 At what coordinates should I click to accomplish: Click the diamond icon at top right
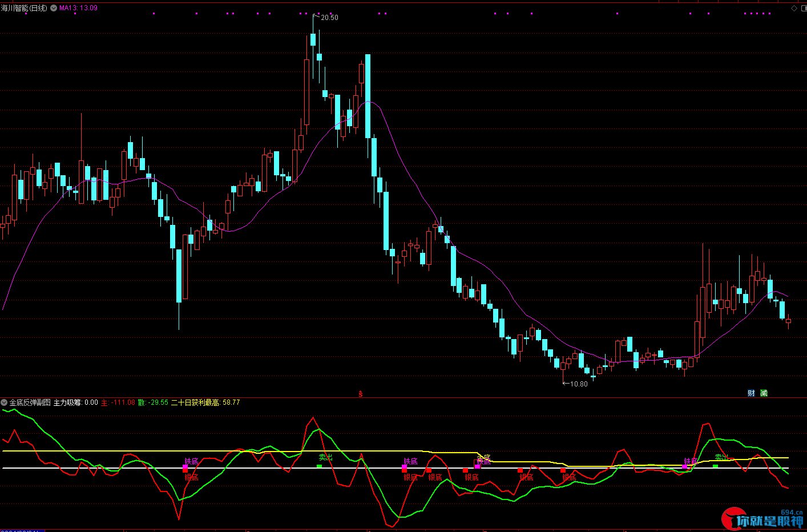pyautogui.click(x=794, y=8)
